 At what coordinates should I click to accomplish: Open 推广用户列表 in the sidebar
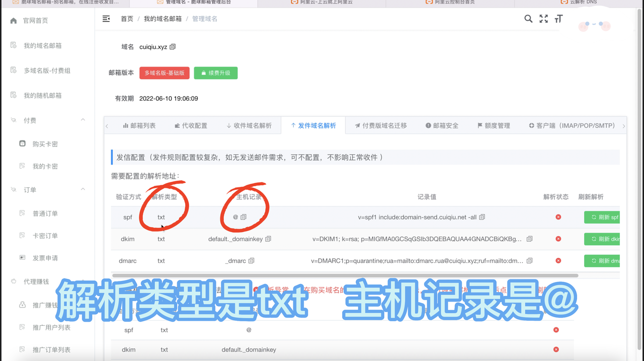(51, 327)
